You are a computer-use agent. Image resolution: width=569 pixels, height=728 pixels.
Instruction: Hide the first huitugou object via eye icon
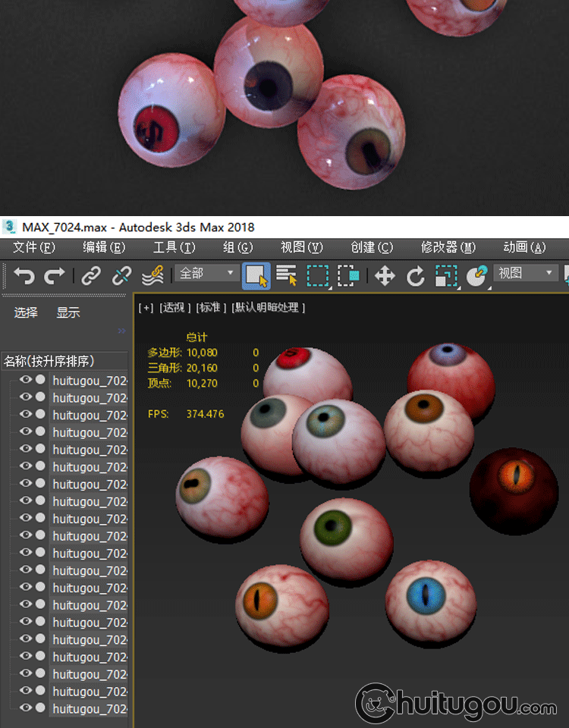coord(26,379)
